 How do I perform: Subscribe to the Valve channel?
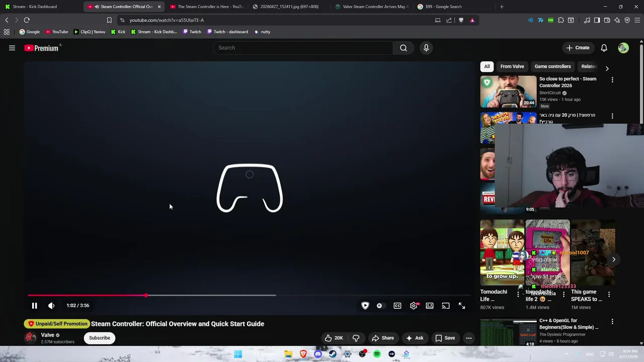coord(100,338)
